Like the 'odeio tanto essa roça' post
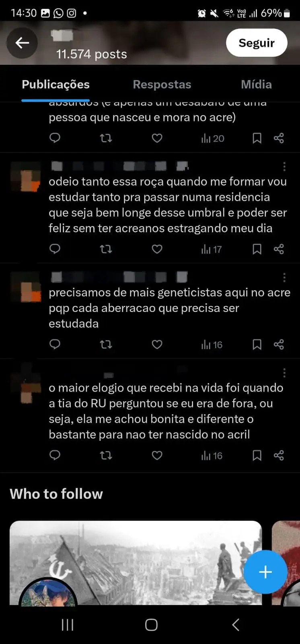The height and width of the screenshot is (644, 300). [157, 249]
